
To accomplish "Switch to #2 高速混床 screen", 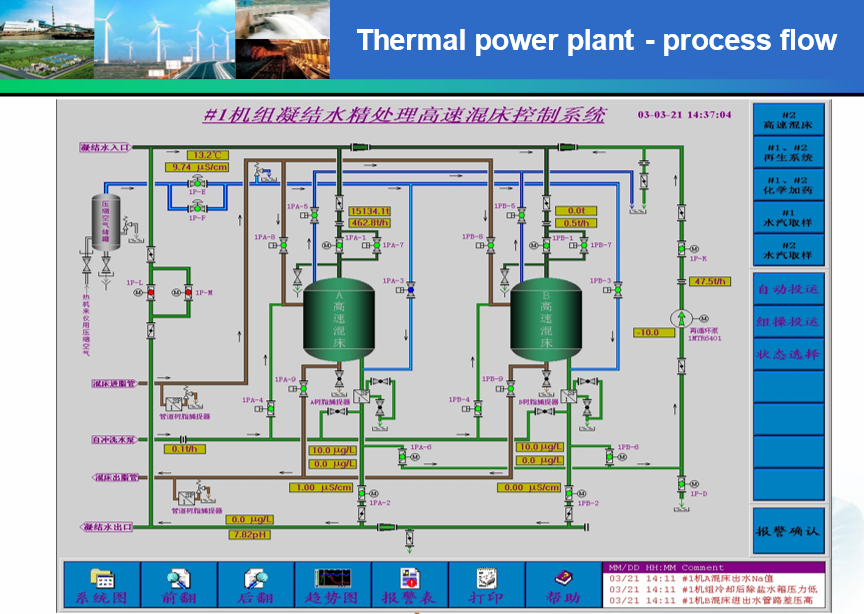I will coord(788,120).
